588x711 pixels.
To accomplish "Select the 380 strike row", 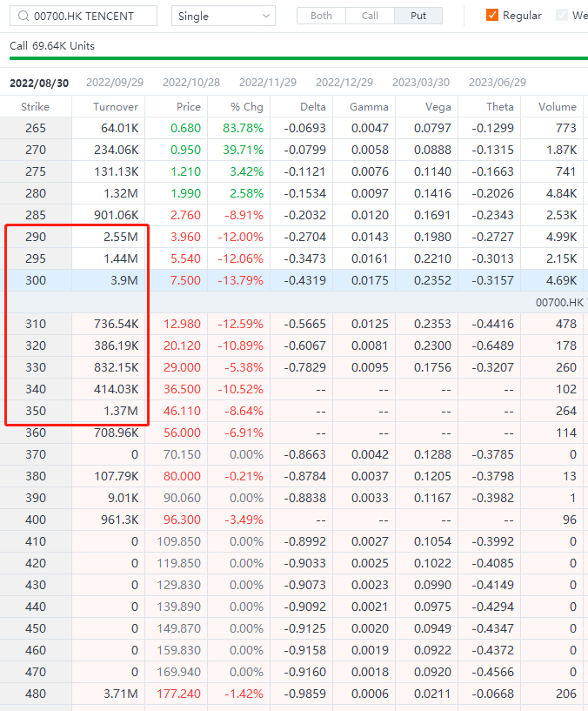I will point(294,477).
